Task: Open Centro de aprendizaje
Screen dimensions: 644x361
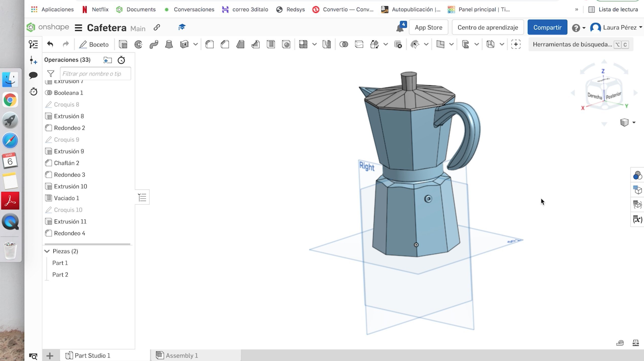Action: click(487, 27)
